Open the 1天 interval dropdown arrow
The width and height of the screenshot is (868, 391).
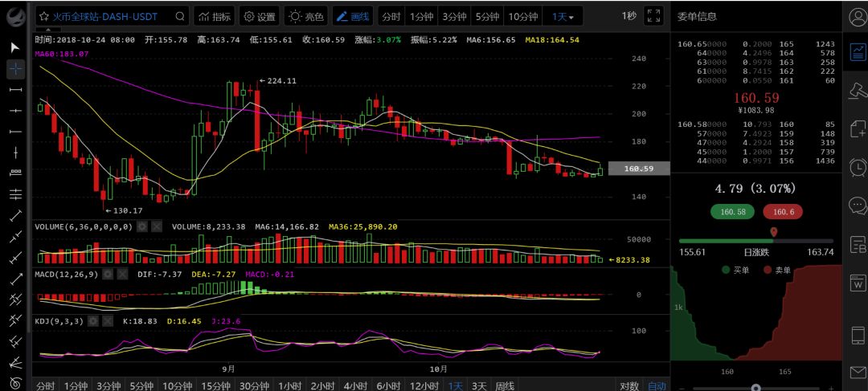click(x=571, y=18)
